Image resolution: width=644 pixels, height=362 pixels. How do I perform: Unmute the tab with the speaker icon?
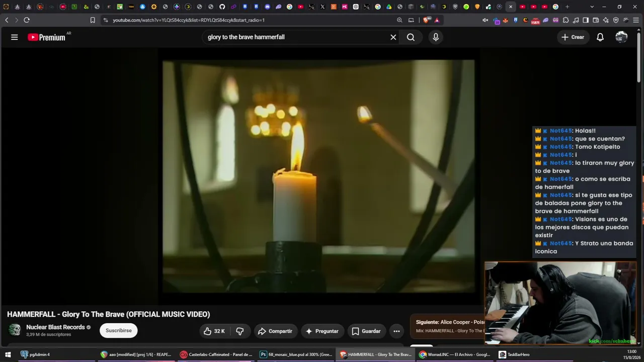485,20
